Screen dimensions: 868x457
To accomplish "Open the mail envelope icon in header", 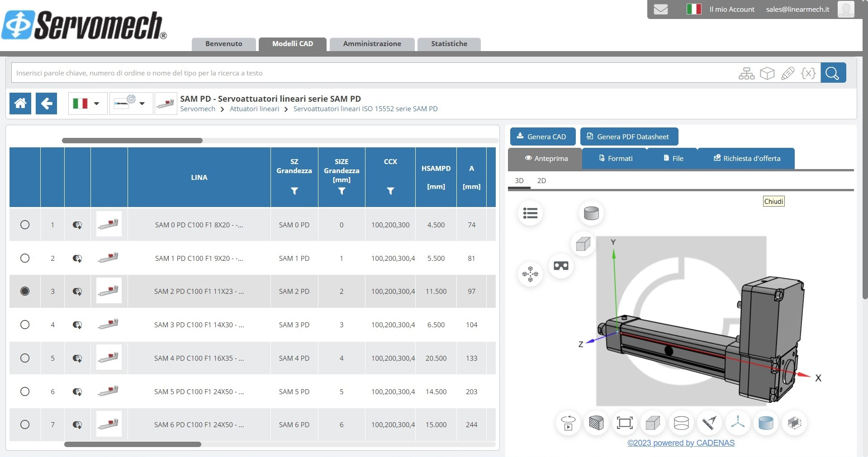I will pyautogui.click(x=660, y=9).
